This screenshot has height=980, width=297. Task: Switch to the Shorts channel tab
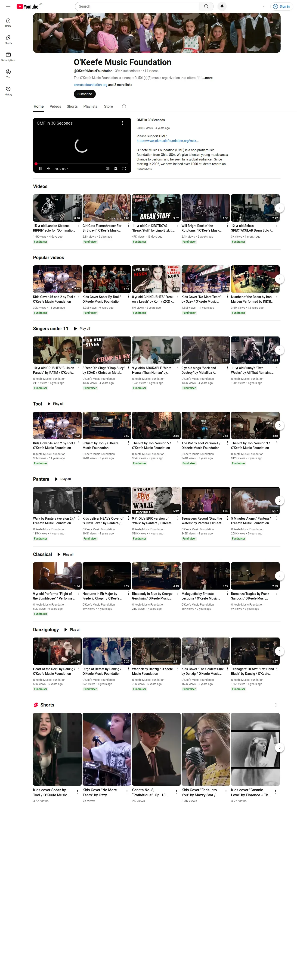click(72, 107)
